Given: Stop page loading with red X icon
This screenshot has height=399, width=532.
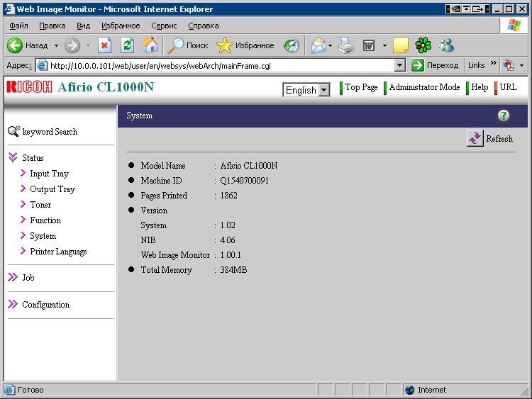Looking at the screenshot, I should pos(104,45).
